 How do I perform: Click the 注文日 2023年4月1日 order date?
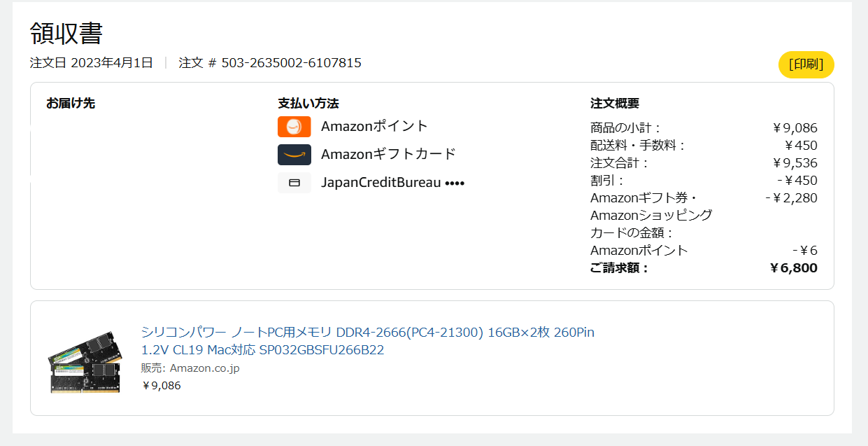pos(92,63)
